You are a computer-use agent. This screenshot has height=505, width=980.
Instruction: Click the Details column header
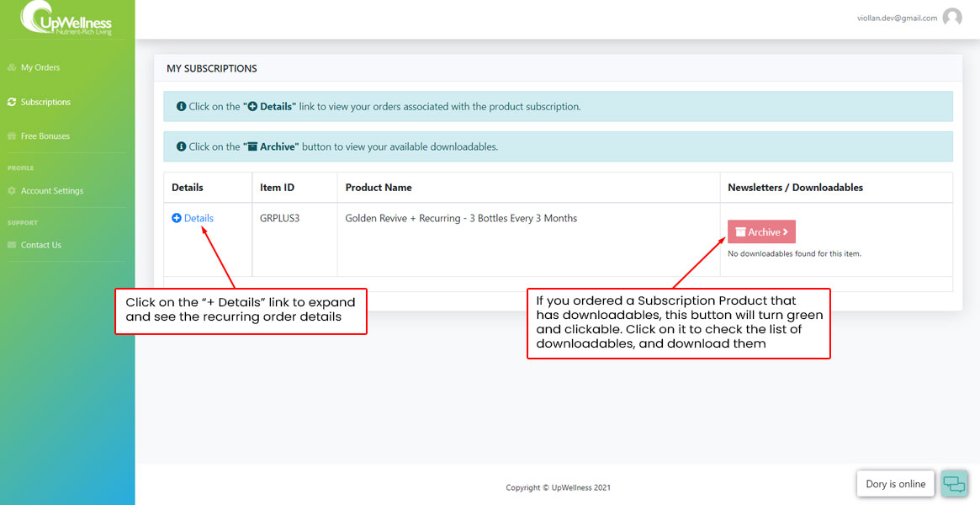click(x=188, y=188)
